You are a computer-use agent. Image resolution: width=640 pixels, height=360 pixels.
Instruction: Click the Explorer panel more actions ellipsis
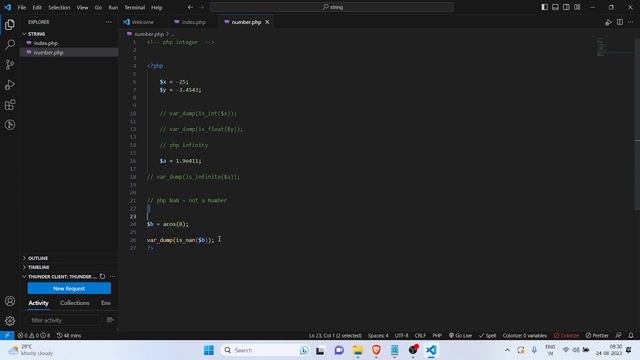[109, 22]
